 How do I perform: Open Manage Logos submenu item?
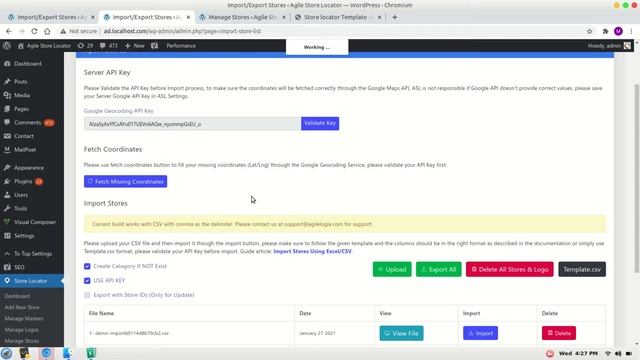coord(22,330)
